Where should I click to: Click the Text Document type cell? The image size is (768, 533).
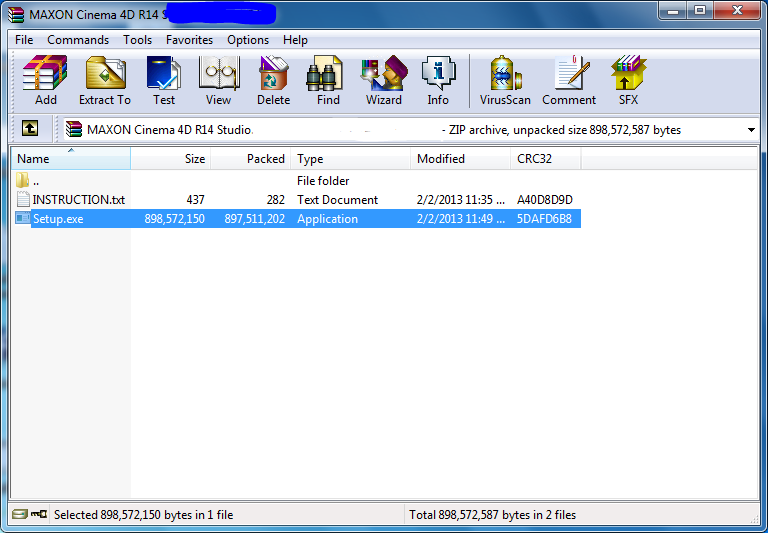[x=337, y=200]
